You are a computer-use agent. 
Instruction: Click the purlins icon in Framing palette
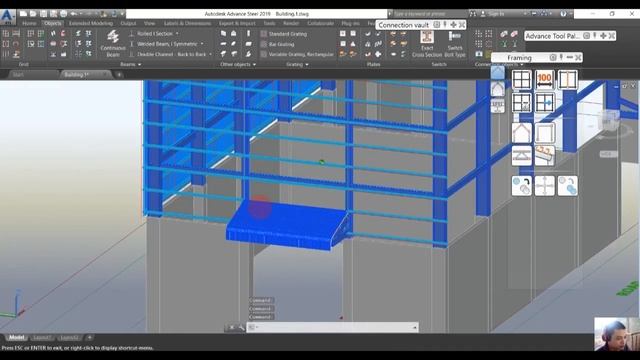pyautogui.click(x=544, y=156)
